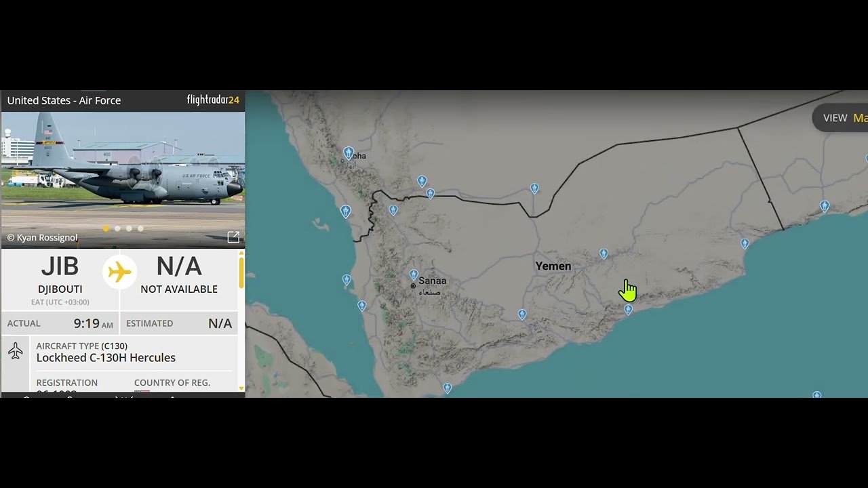The image size is (868, 488).
Task: Select the airport pin at the southern coast near Aden
Action: click(x=448, y=388)
